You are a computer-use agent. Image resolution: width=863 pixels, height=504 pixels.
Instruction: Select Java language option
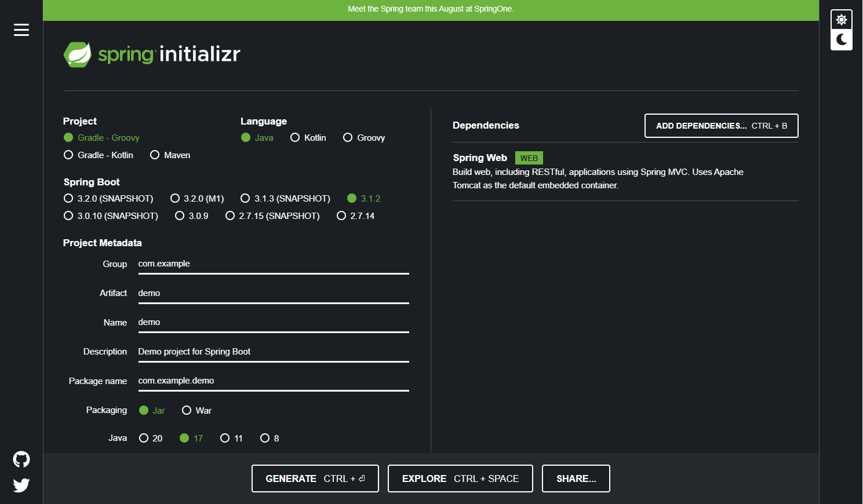(x=257, y=138)
